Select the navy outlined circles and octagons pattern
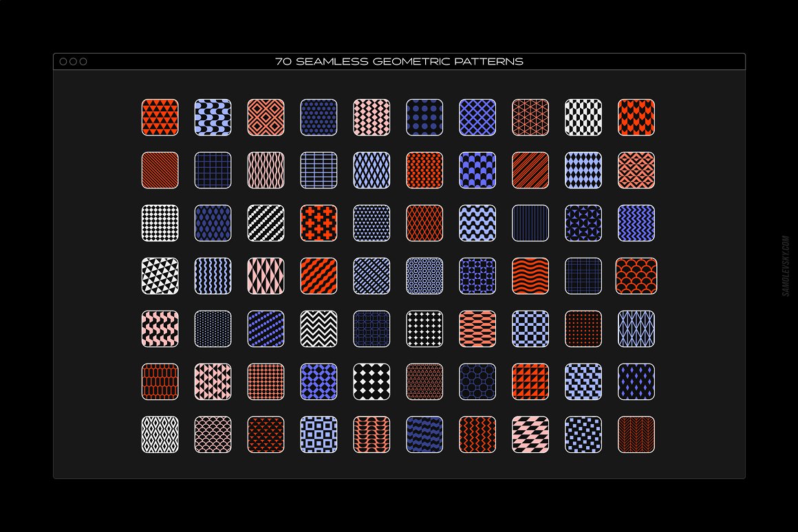 click(477, 382)
